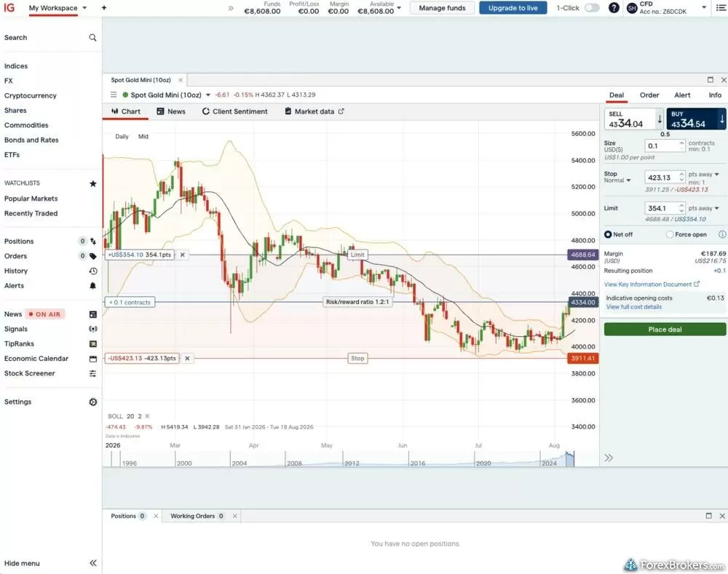Image resolution: width=728 pixels, height=574 pixels.
Task: Click the help question mark icon
Action: point(614,8)
